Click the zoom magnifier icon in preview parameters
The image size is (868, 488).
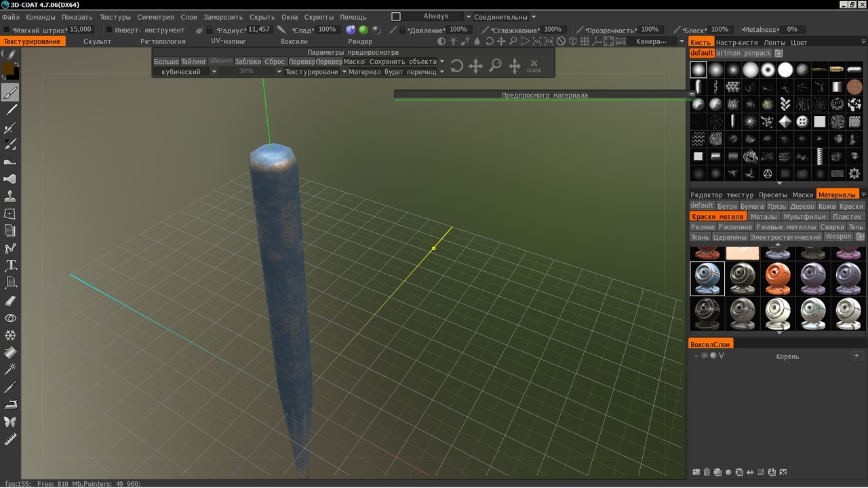click(496, 66)
